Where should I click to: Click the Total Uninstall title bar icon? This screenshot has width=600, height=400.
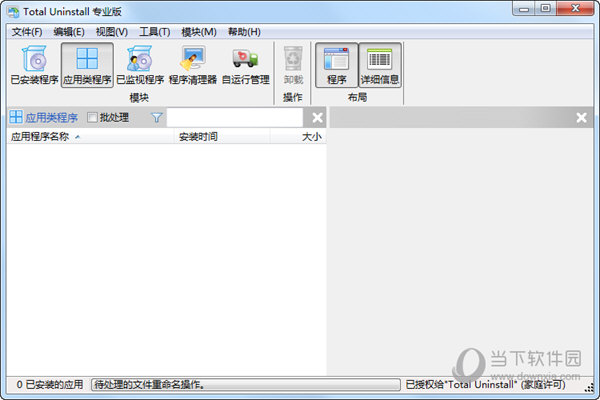coord(13,12)
